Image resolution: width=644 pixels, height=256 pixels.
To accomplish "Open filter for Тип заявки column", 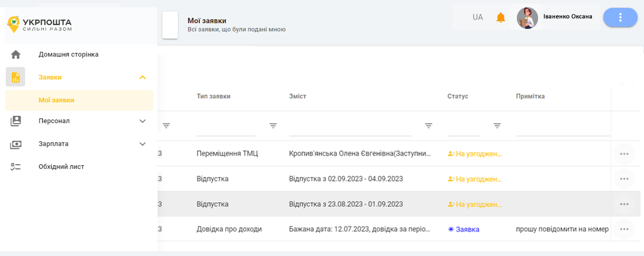I will click(273, 126).
